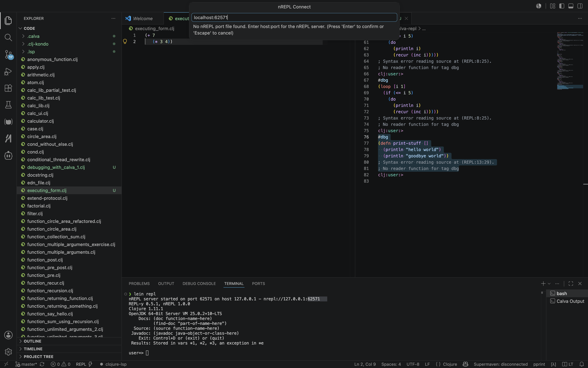Click the code minimap on right
This screenshot has height=368, width=588.
pos(570,61)
